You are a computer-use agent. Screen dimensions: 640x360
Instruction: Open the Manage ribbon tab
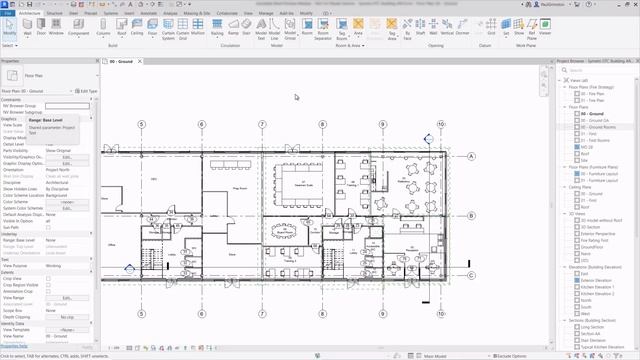[266, 13]
